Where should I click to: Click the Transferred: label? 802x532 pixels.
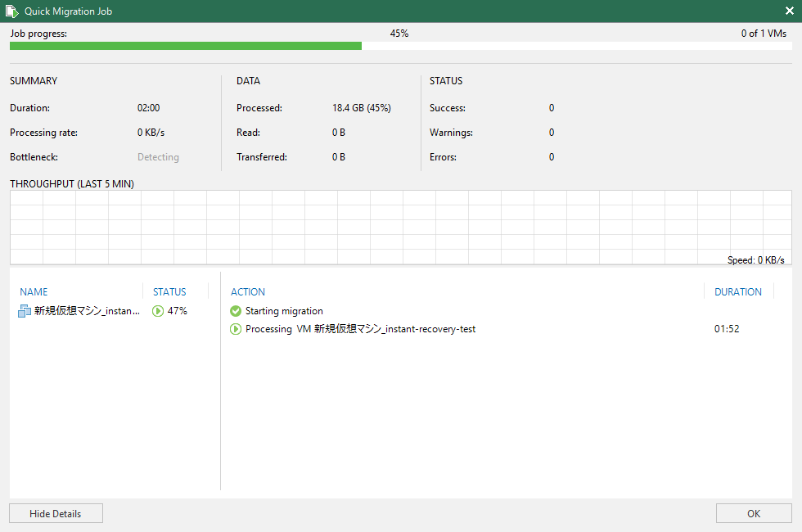tap(262, 157)
